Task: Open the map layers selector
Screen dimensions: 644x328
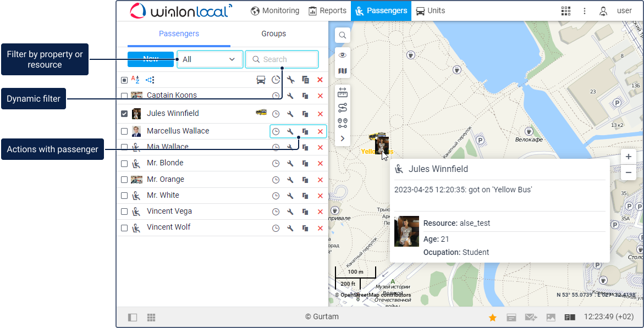Action: click(x=343, y=71)
